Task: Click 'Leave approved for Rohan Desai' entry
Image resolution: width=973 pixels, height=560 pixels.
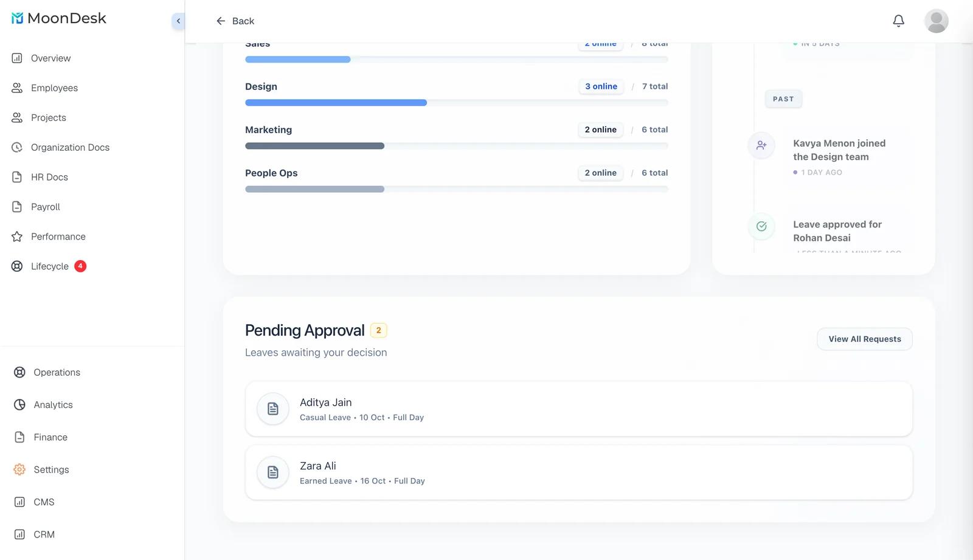Action: click(837, 231)
